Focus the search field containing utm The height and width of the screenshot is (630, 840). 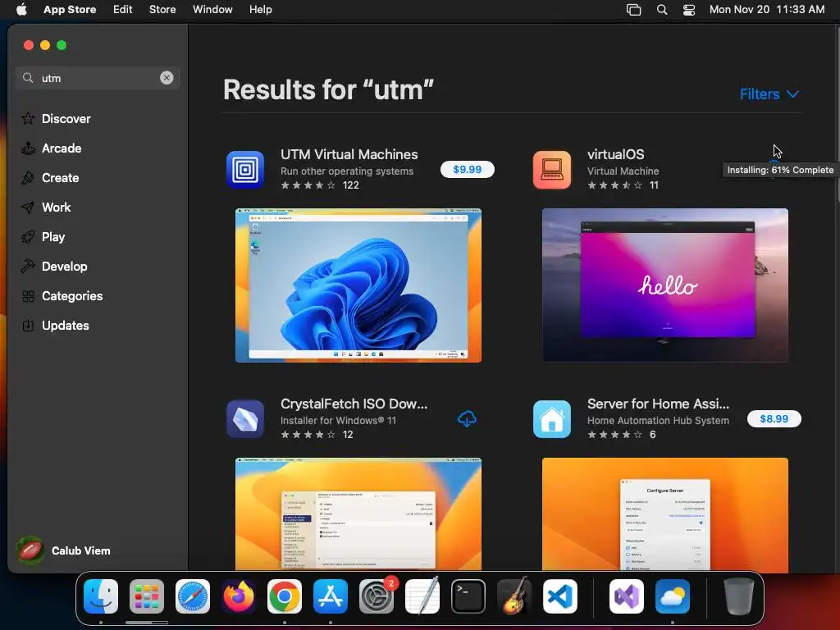click(x=98, y=78)
